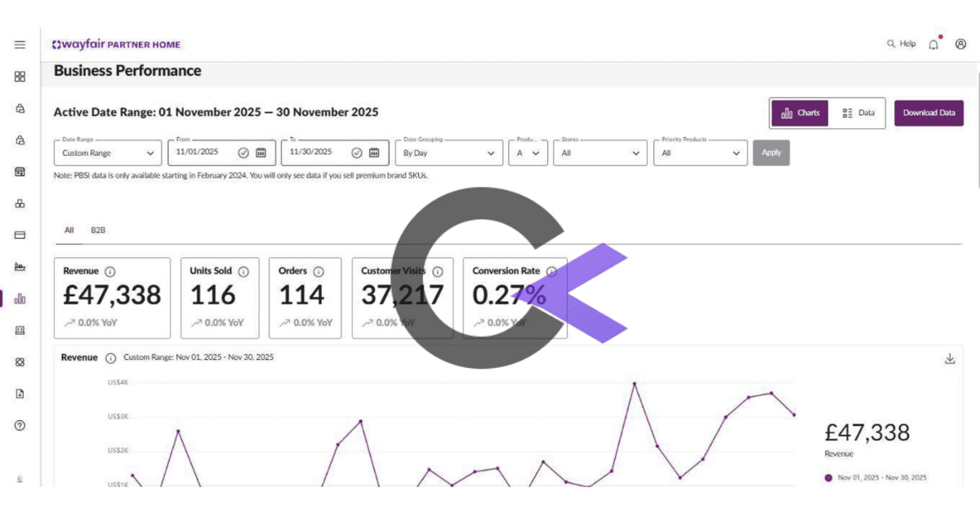
Task: Select the B2B tab
Action: click(x=98, y=230)
